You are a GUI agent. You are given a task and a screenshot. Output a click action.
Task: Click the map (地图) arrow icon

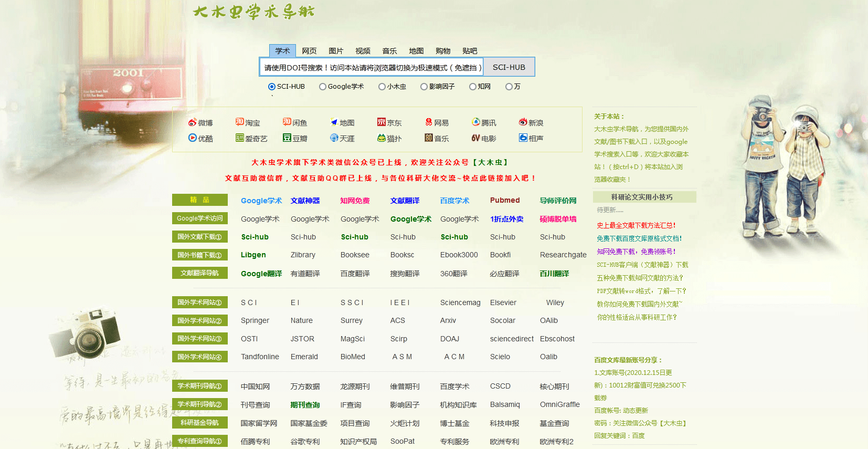pos(334,122)
